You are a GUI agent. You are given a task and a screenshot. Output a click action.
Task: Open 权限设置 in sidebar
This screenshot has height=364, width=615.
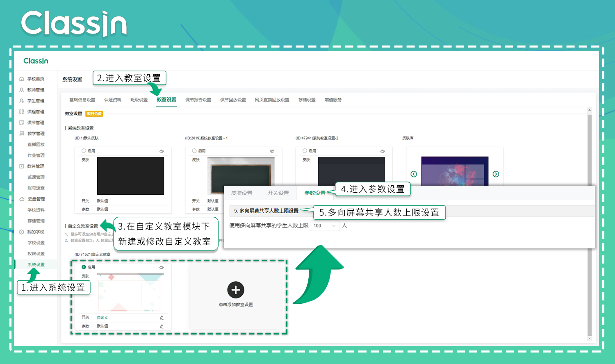[x=36, y=254]
